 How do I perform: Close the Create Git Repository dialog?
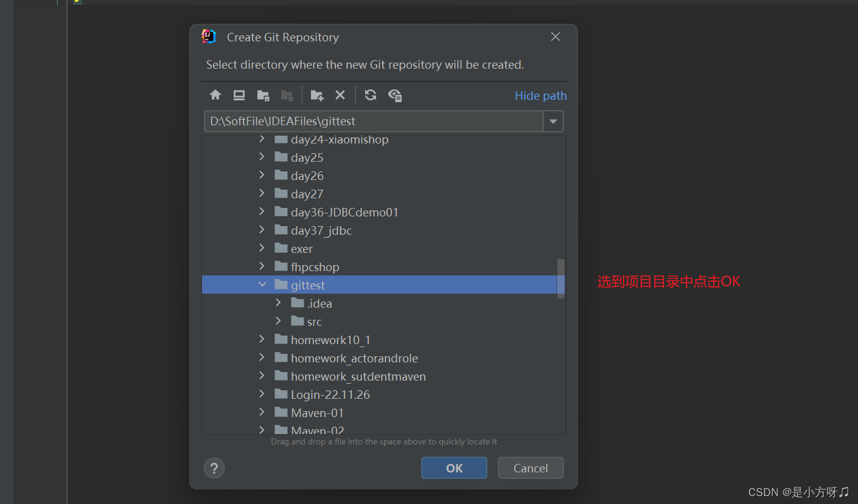click(x=556, y=36)
